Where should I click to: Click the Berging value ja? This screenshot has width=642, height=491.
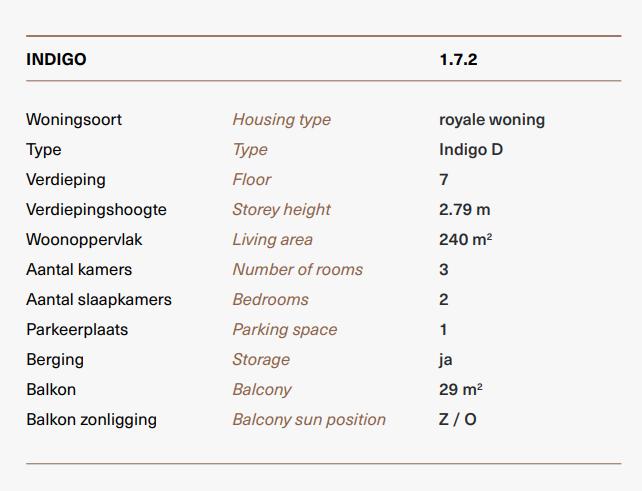pos(445,360)
